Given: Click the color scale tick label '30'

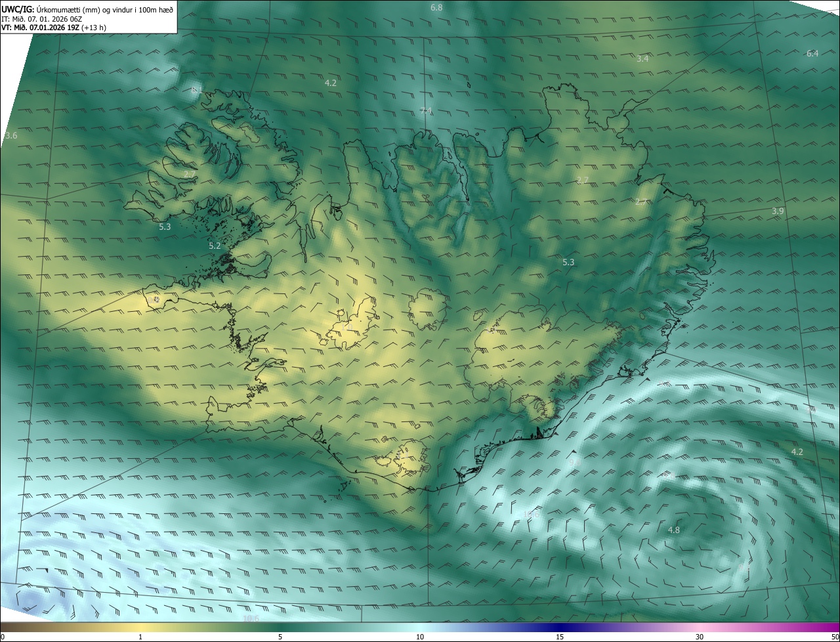Looking at the screenshot, I should click(x=700, y=637).
